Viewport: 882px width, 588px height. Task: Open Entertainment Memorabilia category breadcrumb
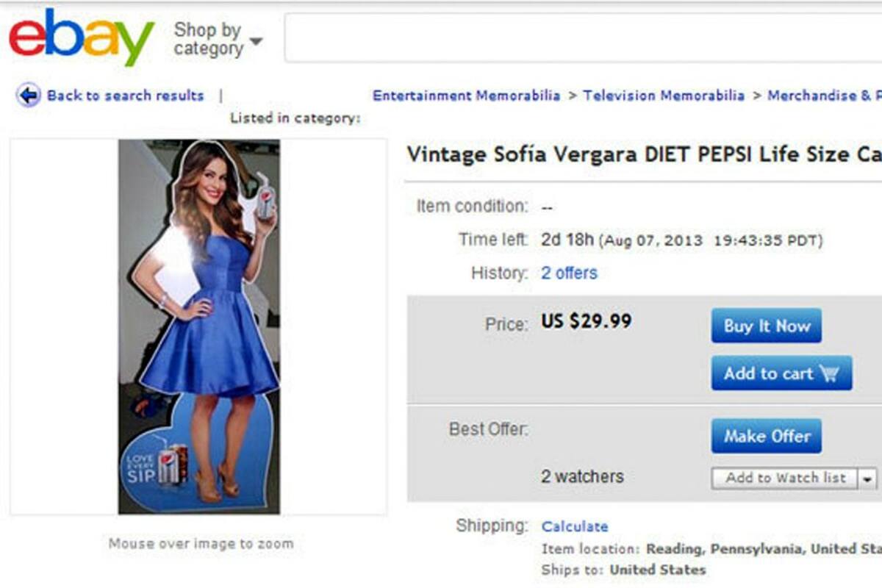466,96
